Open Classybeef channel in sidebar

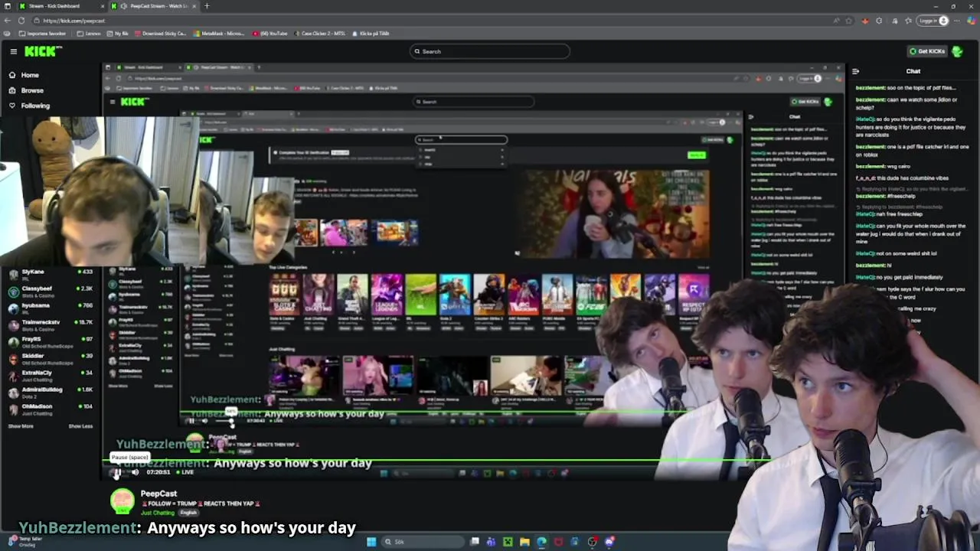pyautogui.click(x=51, y=291)
